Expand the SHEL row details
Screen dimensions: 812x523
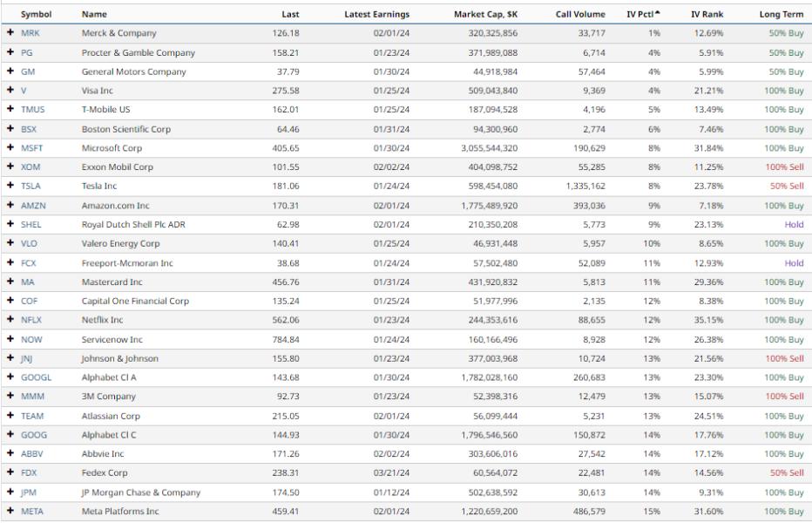(x=10, y=224)
